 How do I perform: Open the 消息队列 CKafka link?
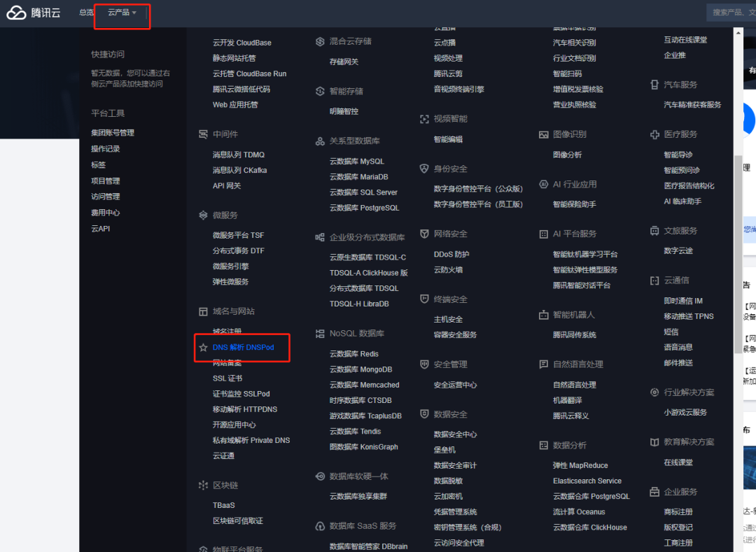click(239, 170)
